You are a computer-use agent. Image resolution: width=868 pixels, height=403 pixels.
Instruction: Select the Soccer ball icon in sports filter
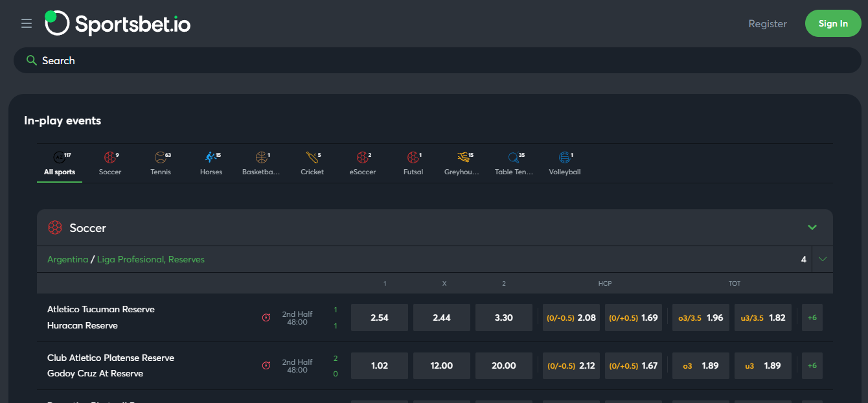click(x=109, y=157)
